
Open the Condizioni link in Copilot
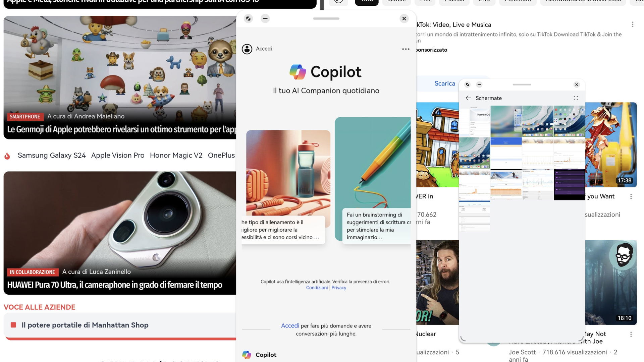(x=317, y=288)
